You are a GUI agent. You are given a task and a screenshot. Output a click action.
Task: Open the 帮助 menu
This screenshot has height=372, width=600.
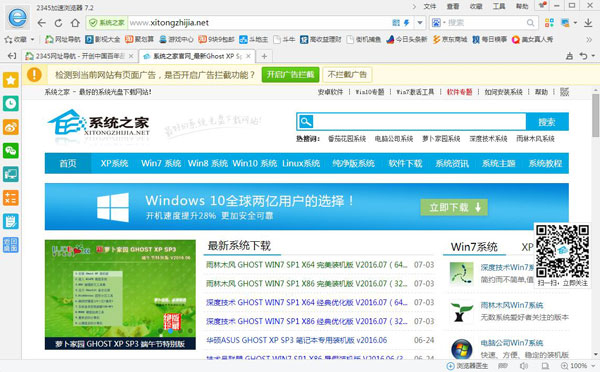[522, 6]
